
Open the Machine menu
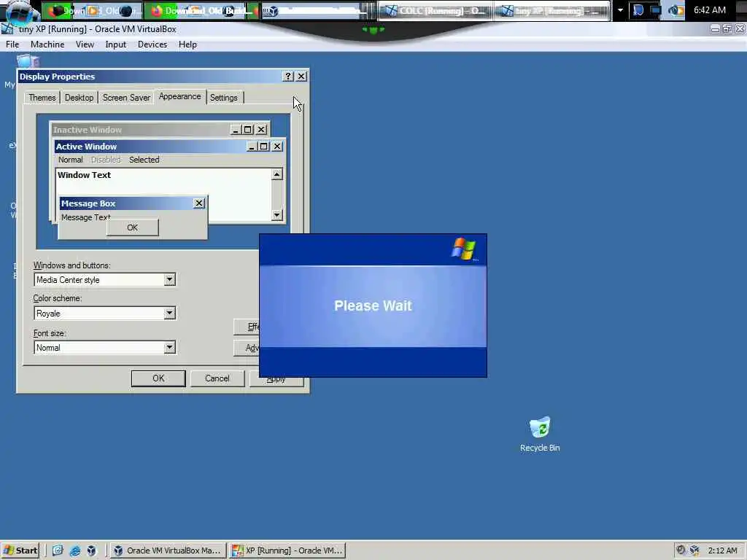click(x=47, y=44)
